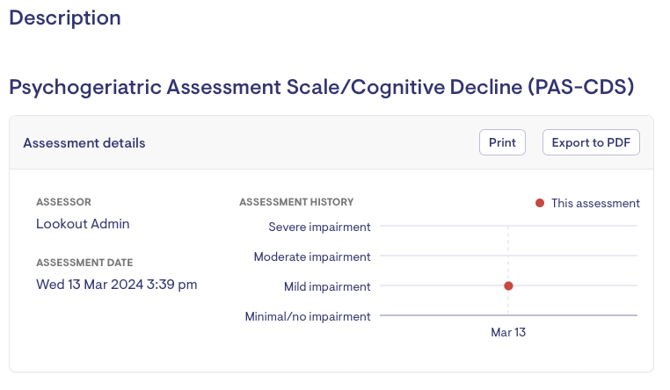Screen dimensions: 670x390
Task: Click the Print button
Action: pos(502,143)
